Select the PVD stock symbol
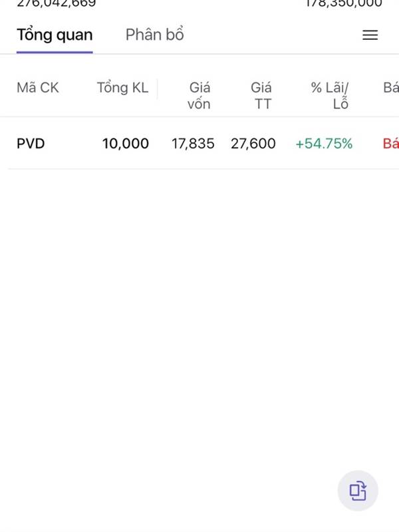The image size is (399, 532). [31, 143]
